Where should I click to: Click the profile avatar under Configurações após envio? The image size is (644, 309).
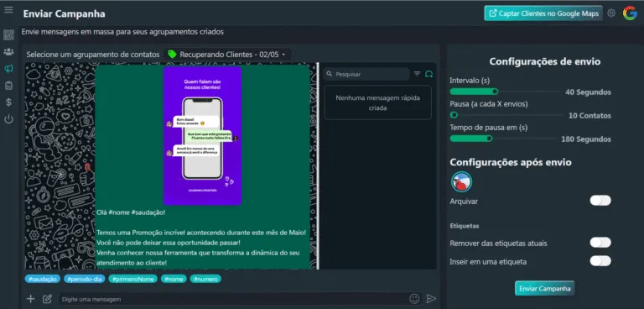[461, 181]
